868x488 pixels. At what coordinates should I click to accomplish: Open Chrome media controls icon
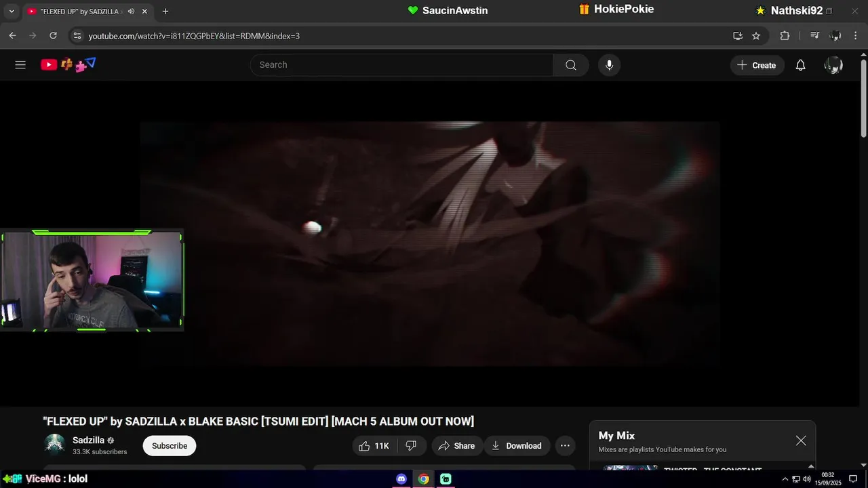point(815,35)
